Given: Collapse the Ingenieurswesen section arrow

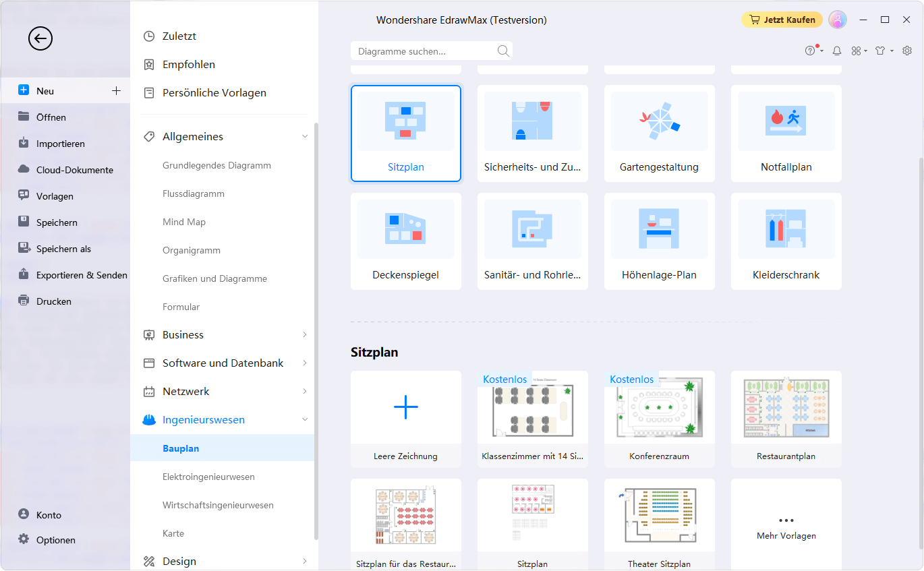Looking at the screenshot, I should click(x=304, y=419).
